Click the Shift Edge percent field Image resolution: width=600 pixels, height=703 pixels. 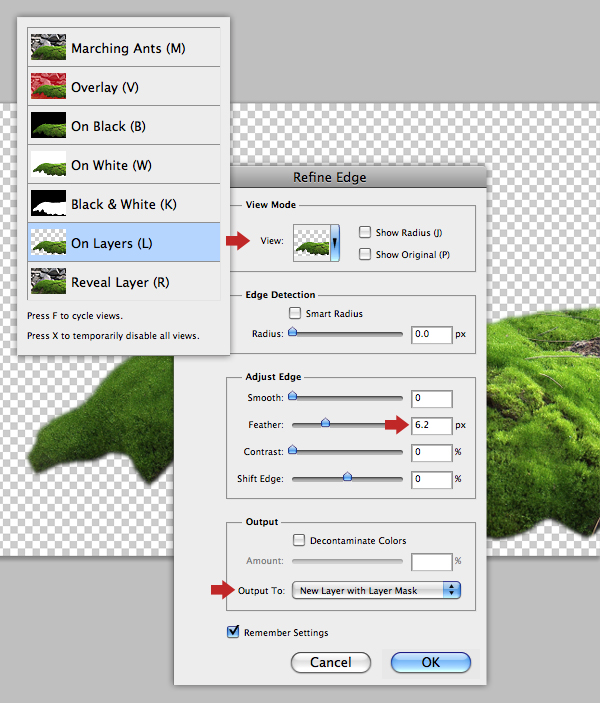tap(431, 479)
